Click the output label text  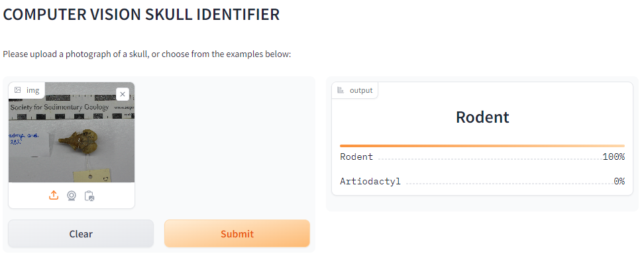click(361, 90)
